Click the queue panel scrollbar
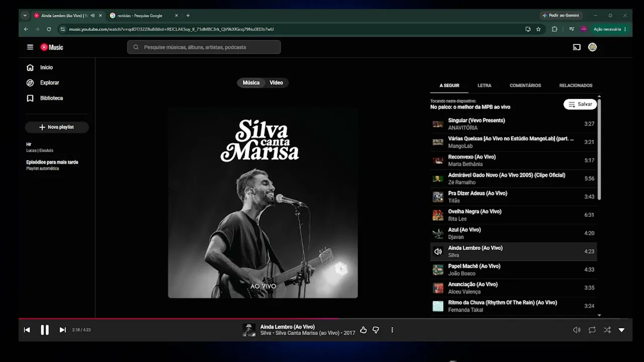This screenshot has width=644, height=362. (599, 149)
